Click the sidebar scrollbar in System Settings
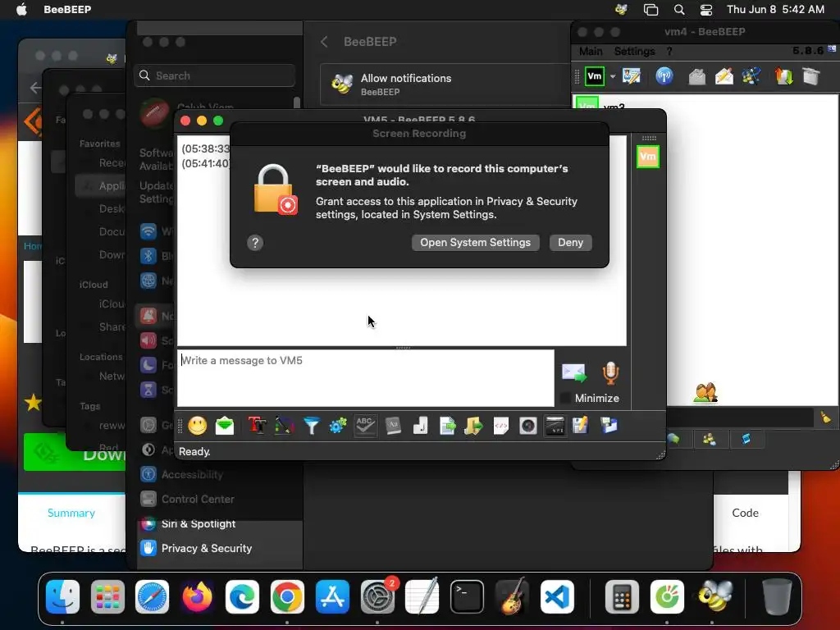 click(x=297, y=103)
